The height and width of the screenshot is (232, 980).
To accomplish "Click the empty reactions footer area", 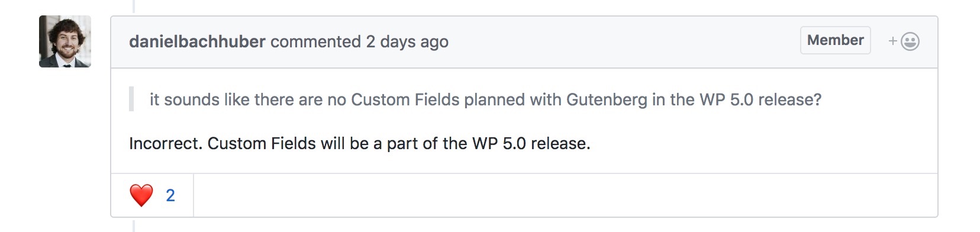I will tap(565, 195).
